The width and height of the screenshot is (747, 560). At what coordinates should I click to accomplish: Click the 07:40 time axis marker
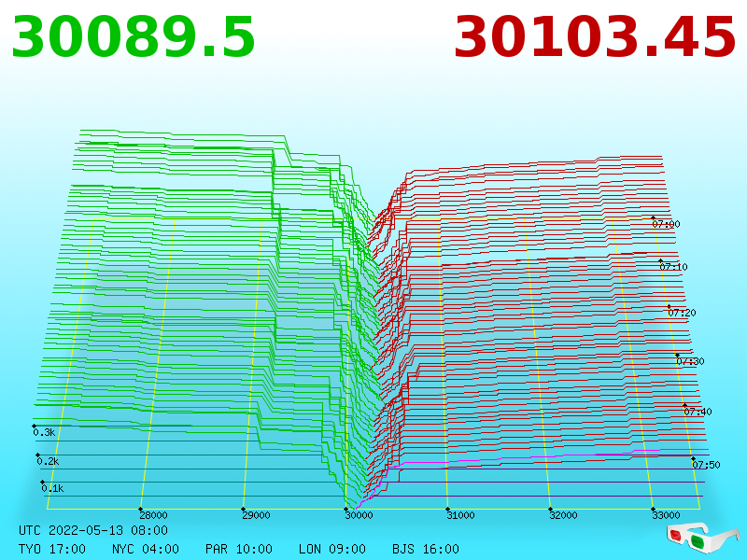[698, 412]
